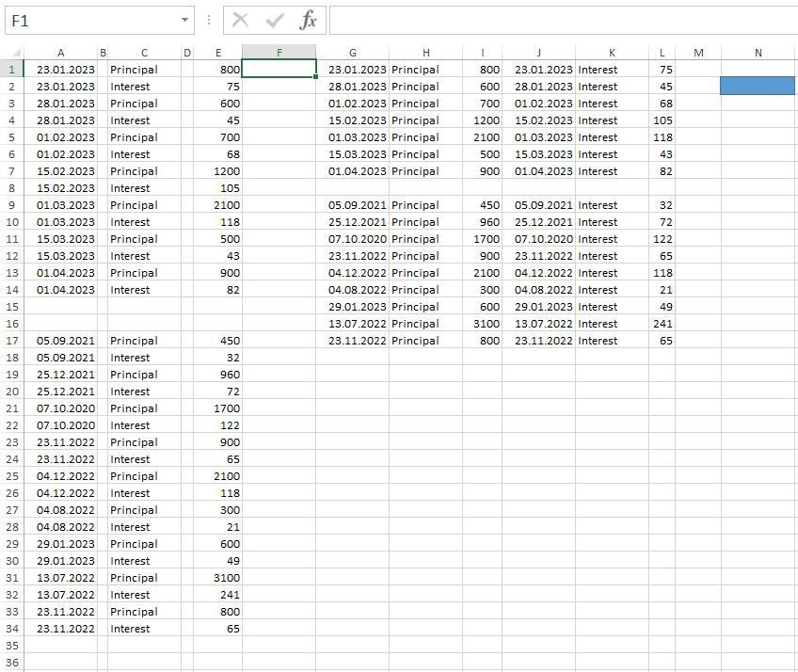
Task: Click cell C12 Interest in row 12
Action: (x=145, y=256)
